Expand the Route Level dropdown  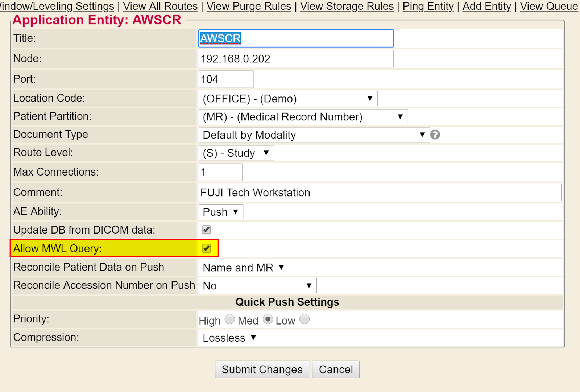coord(236,153)
